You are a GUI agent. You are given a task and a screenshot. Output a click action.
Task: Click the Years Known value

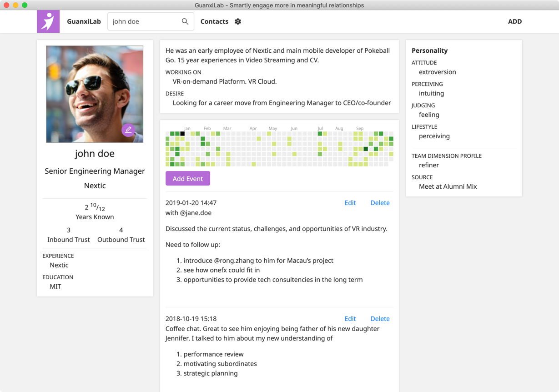coord(95,207)
